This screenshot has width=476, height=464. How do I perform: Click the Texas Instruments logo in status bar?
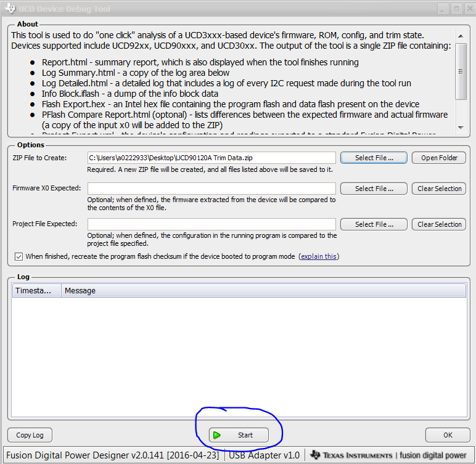pos(315,455)
